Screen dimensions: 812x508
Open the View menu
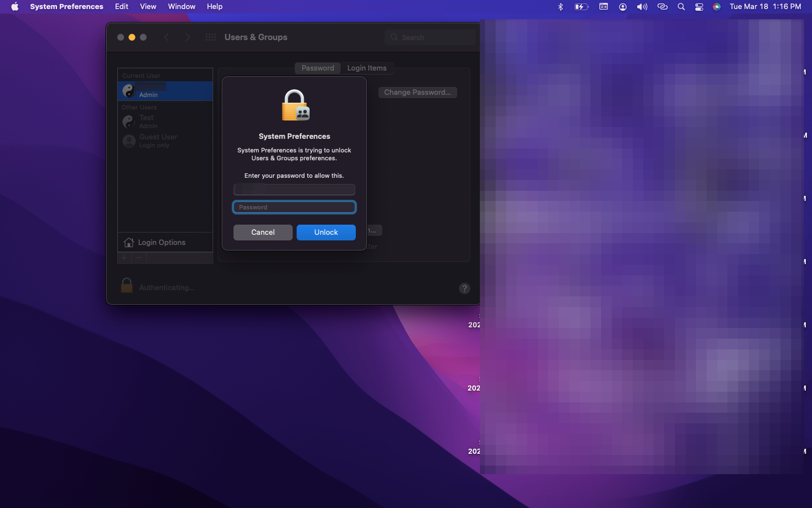(148, 7)
